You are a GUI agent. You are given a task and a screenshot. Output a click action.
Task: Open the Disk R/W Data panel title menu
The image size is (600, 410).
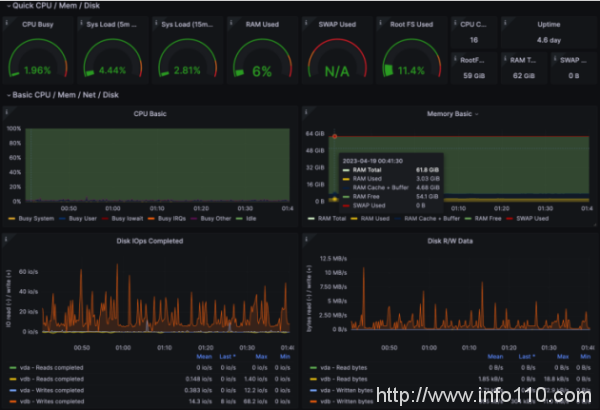coord(449,240)
